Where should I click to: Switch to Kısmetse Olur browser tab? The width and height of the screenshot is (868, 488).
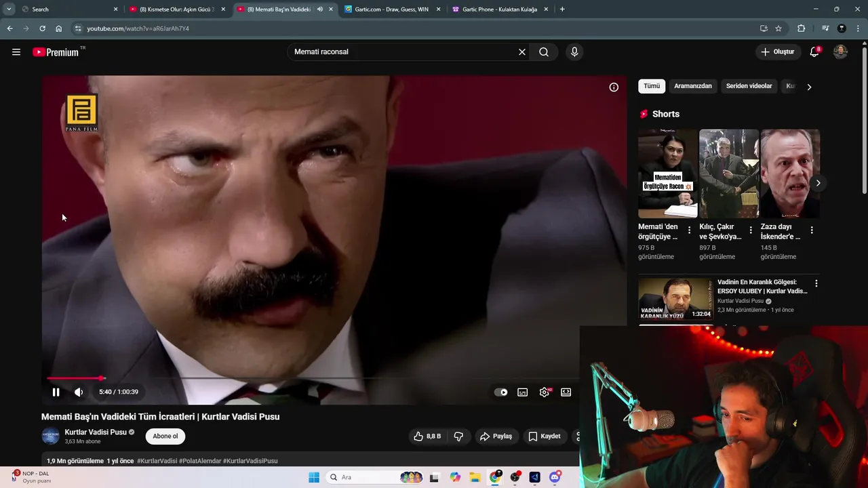pos(176,9)
